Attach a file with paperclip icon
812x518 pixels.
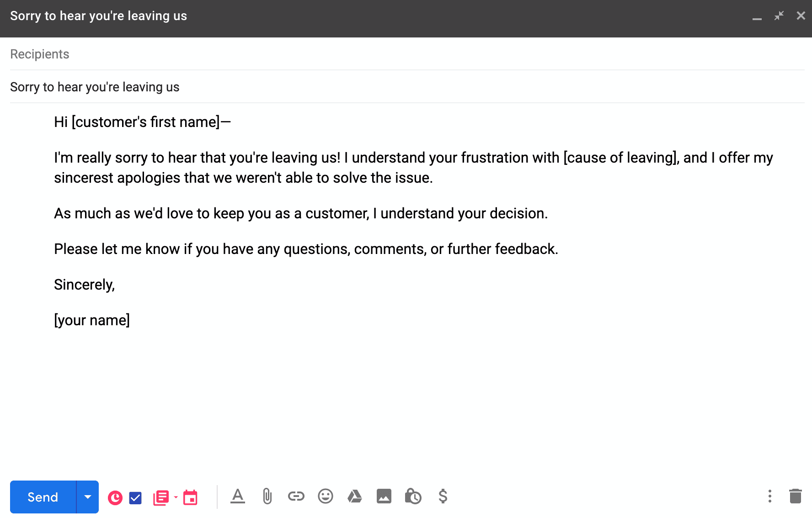pyautogui.click(x=267, y=496)
